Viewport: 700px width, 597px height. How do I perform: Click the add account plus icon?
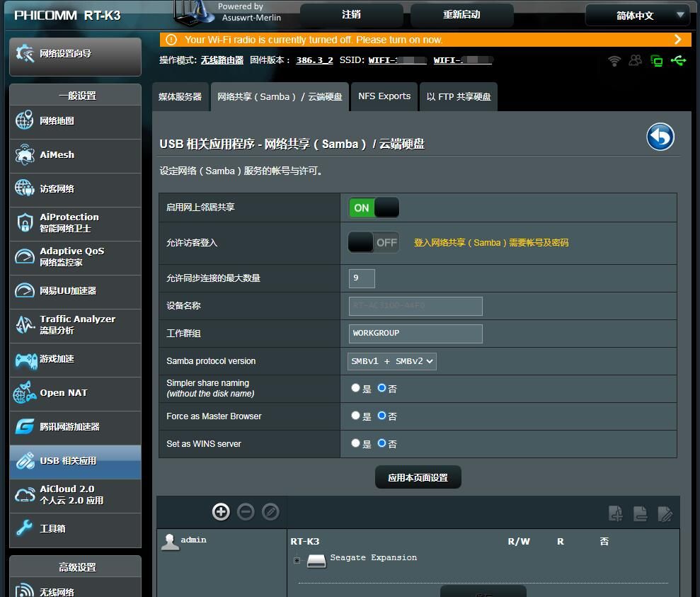221,511
